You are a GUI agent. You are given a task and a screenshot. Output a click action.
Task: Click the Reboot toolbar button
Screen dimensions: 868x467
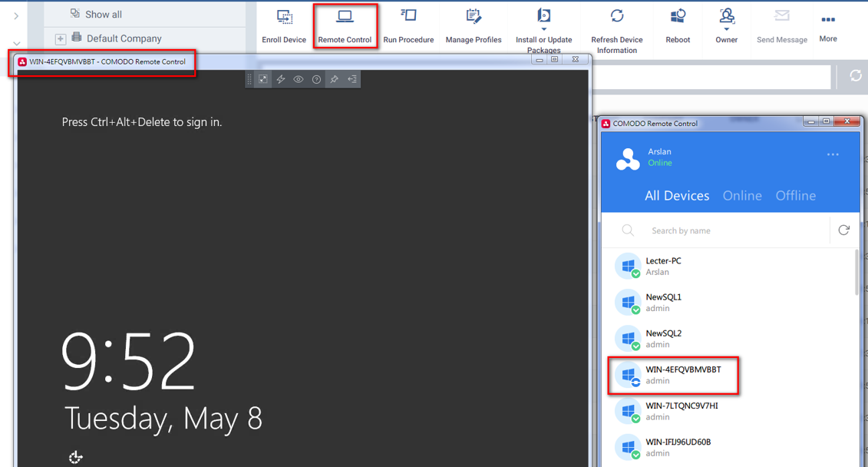pos(678,26)
